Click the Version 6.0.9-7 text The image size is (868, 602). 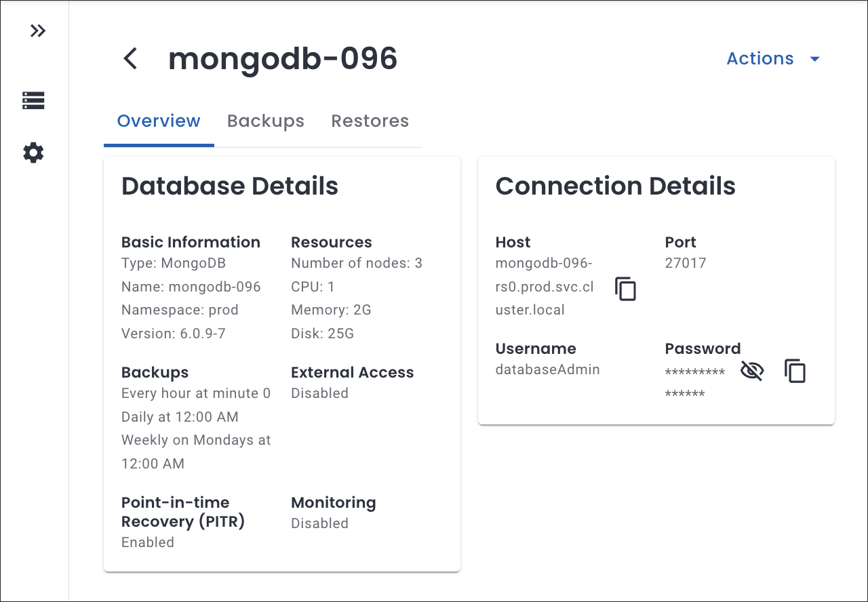tap(174, 334)
